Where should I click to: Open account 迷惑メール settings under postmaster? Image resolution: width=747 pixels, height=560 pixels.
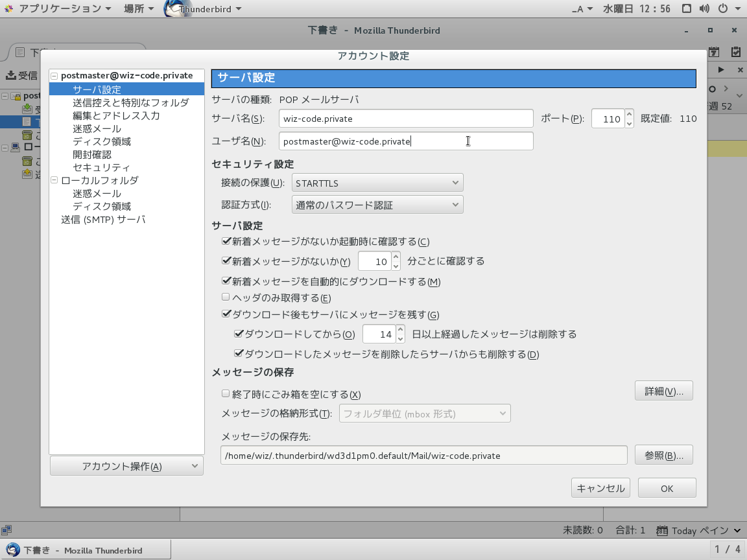97,128
